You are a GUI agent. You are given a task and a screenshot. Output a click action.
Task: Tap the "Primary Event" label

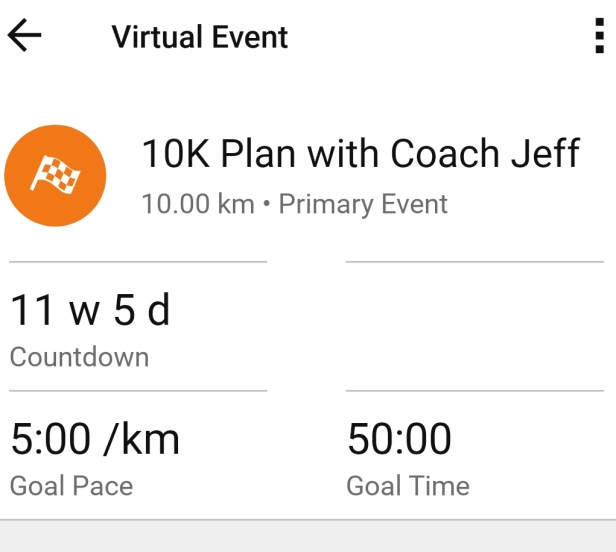pos(363,205)
